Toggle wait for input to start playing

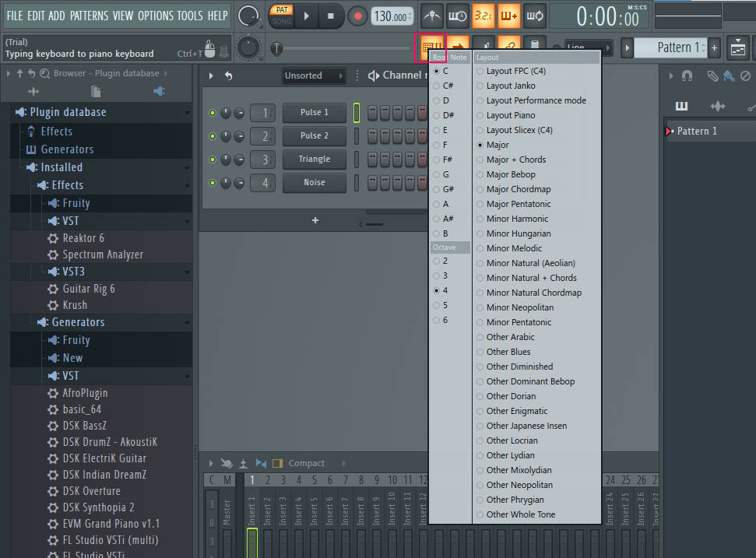pyautogui.click(x=457, y=16)
